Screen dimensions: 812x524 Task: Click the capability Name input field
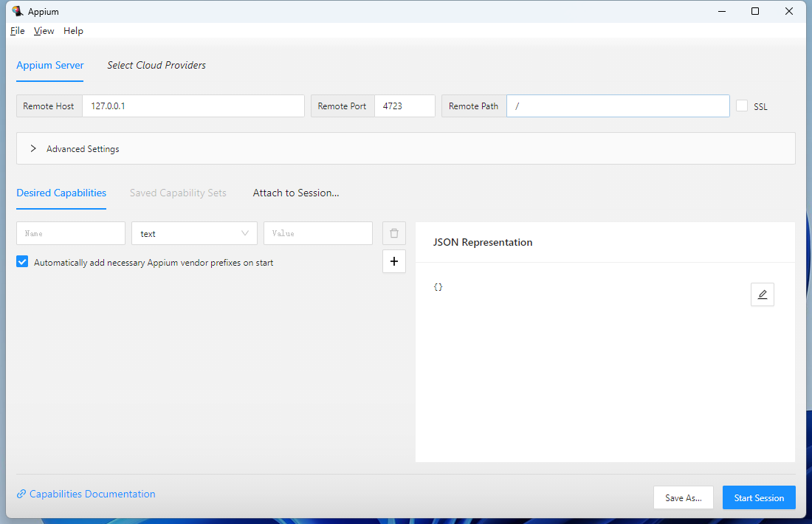tap(71, 233)
